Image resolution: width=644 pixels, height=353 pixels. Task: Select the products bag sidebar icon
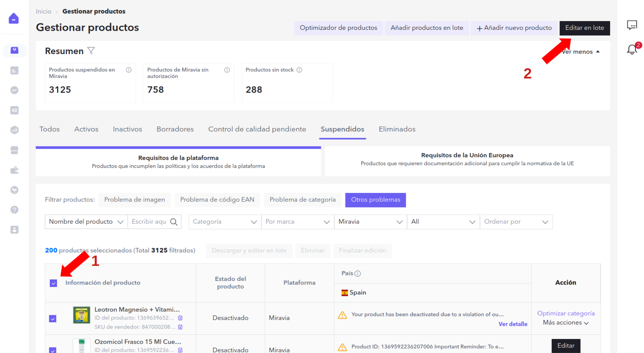(x=14, y=51)
